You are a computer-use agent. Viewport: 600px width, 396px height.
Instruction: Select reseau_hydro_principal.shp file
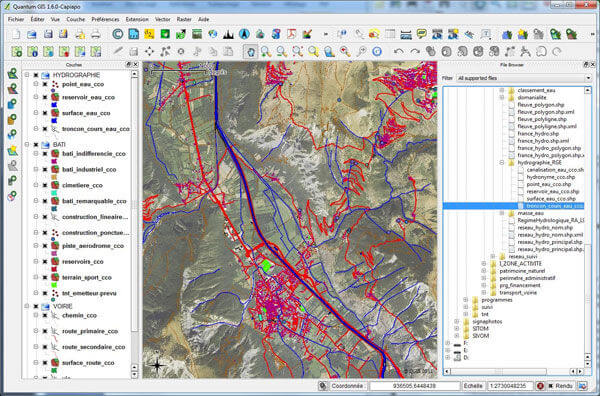[x=549, y=242]
